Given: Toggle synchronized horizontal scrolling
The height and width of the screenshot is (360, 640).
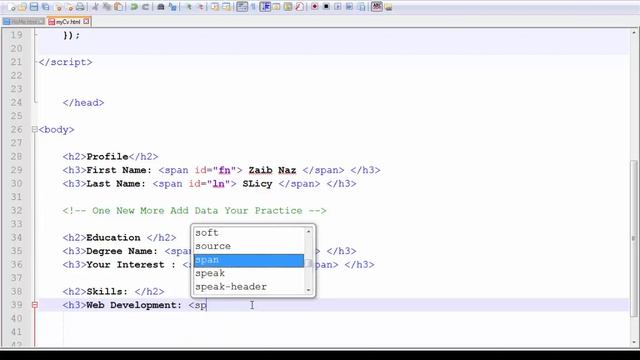Looking at the screenshot, I should pos(227,7).
